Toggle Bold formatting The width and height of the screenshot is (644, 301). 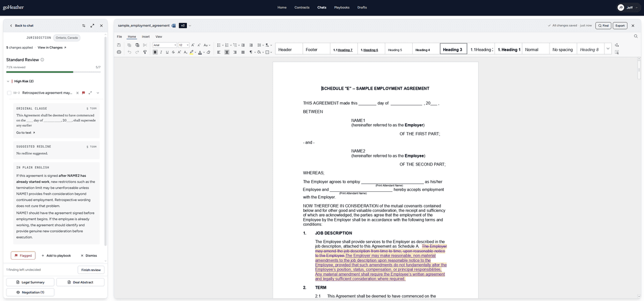[155, 52]
